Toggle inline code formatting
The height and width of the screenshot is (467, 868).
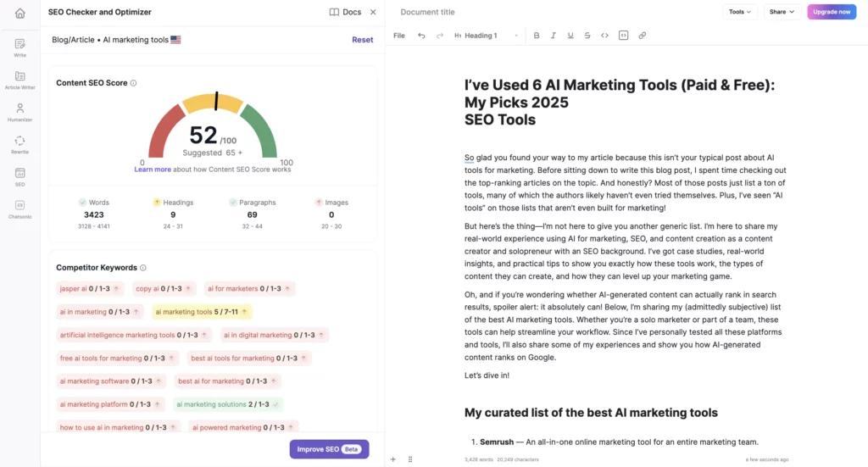[604, 36]
